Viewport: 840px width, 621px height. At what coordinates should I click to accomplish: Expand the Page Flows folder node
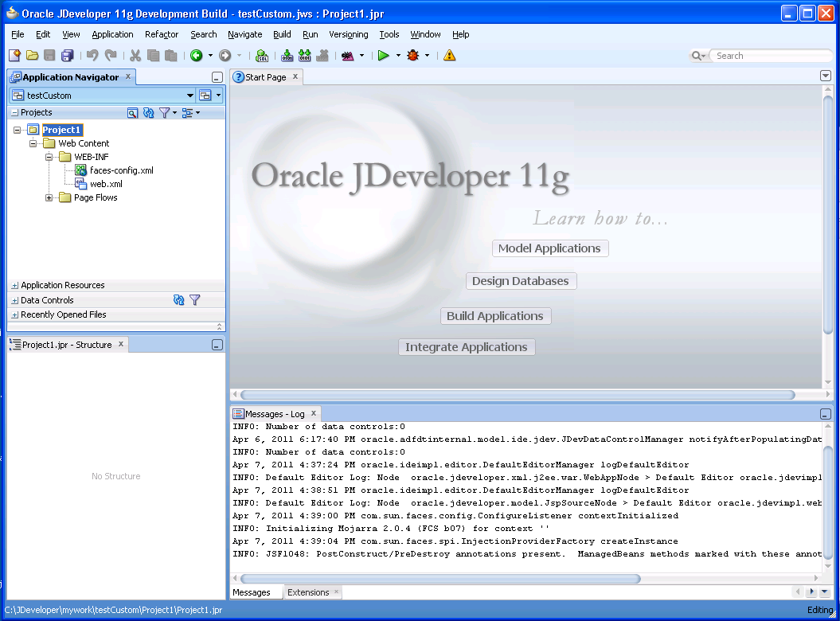[x=49, y=197]
